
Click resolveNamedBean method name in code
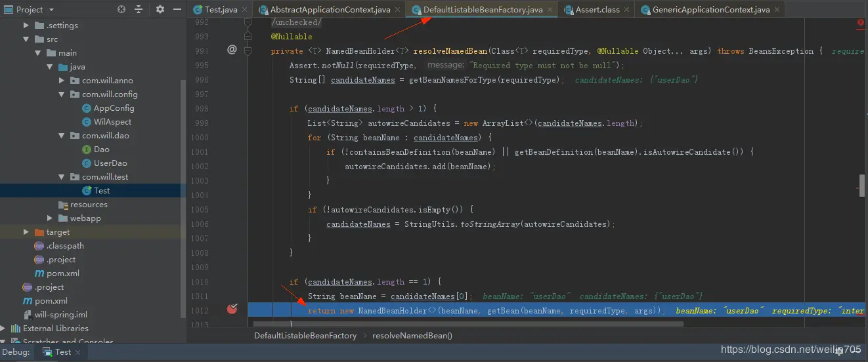tap(450, 50)
